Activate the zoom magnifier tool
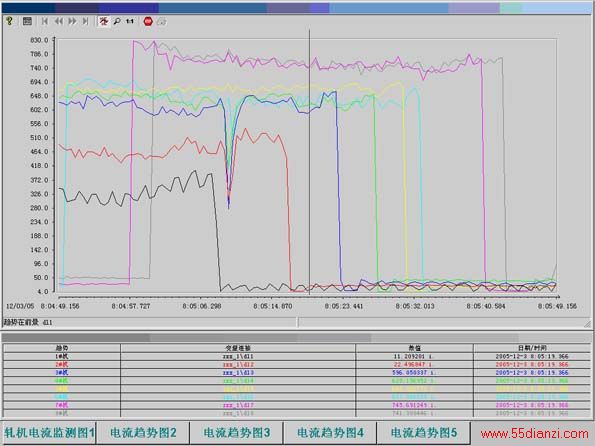Image resolution: width=595 pixels, height=446 pixels. click(117, 21)
